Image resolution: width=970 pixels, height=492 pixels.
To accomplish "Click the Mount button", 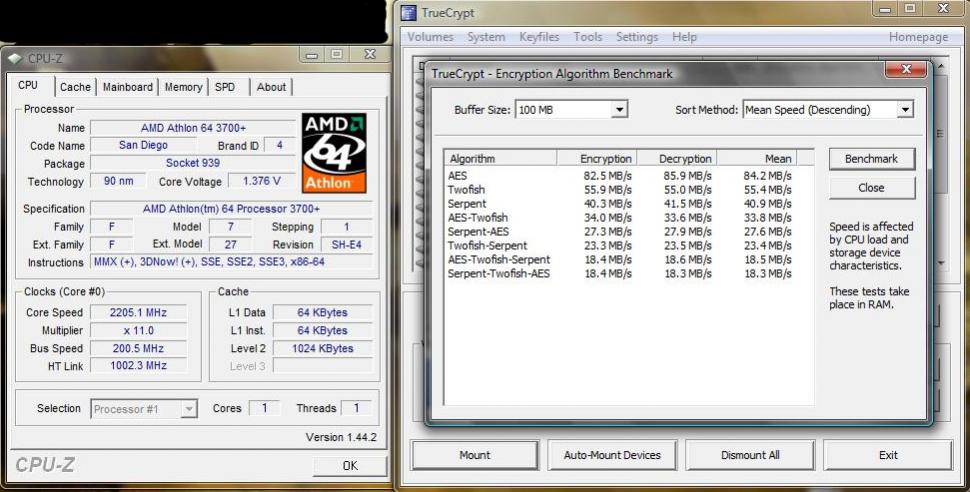I will [x=474, y=455].
